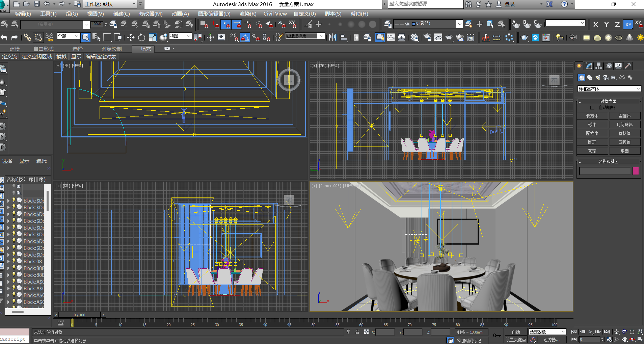Open the 渲染(R) menu

tap(248, 14)
